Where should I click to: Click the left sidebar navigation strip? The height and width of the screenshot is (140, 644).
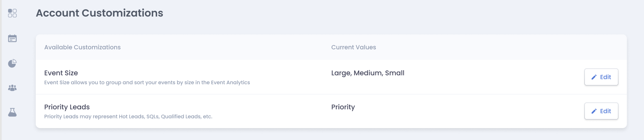click(12, 70)
